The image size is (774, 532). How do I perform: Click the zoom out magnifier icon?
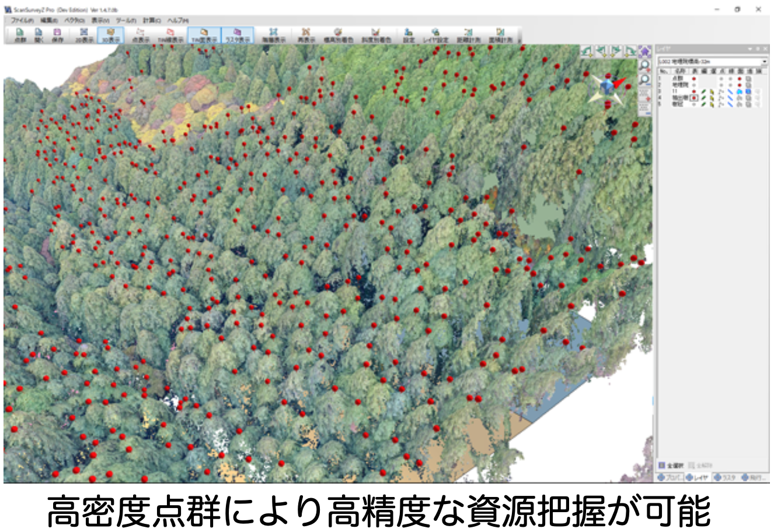coord(645,80)
